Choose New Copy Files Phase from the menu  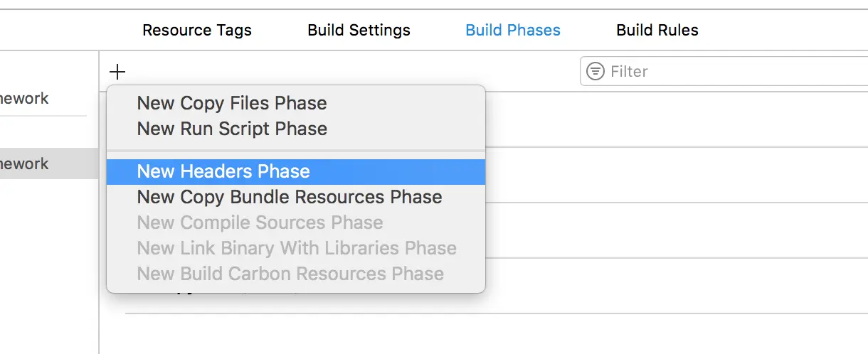(232, 103)
